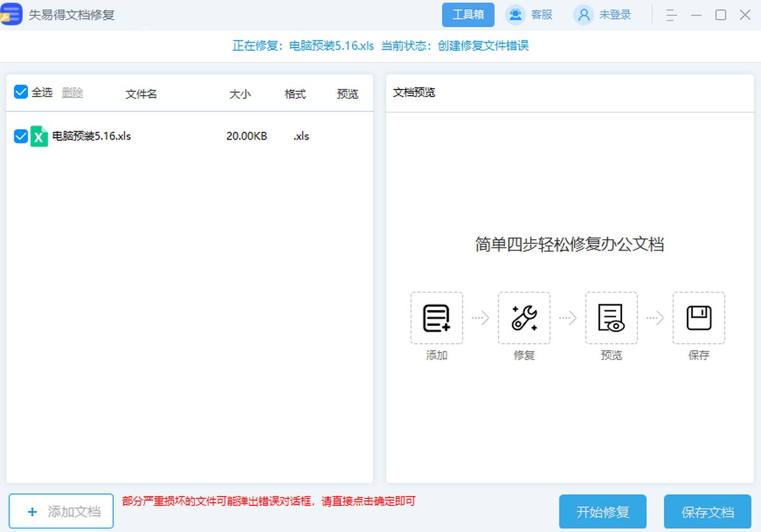Open the title bar menu lines icon
Image resolution: width=761 pixels, height=532 pixels.
pos(672,15)
